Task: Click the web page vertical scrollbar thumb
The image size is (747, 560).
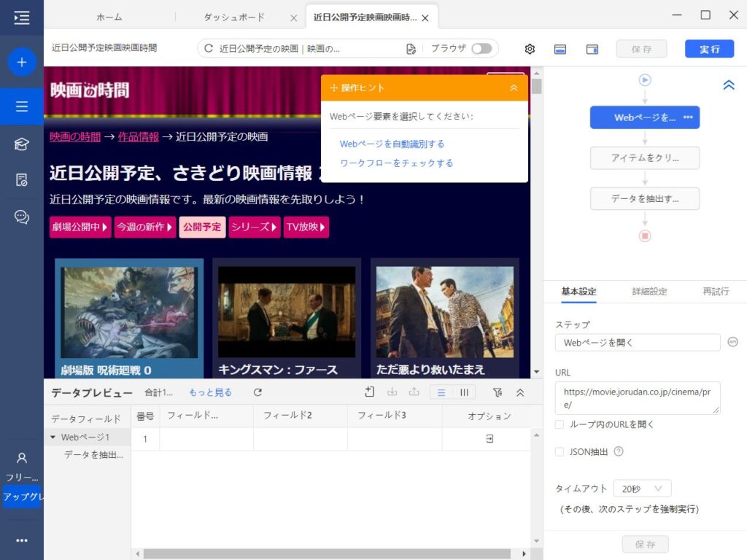Action: click(536, 87)
